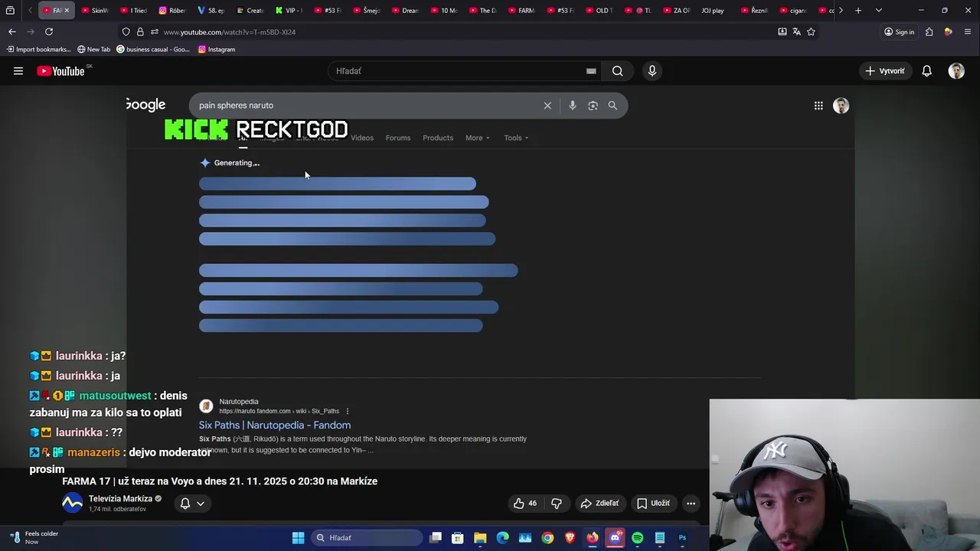Click the translate page icon in the address bar
Image resolution: width=980 pixels, height=551 pixels.
pyautogui.click(x=796, y=31)
